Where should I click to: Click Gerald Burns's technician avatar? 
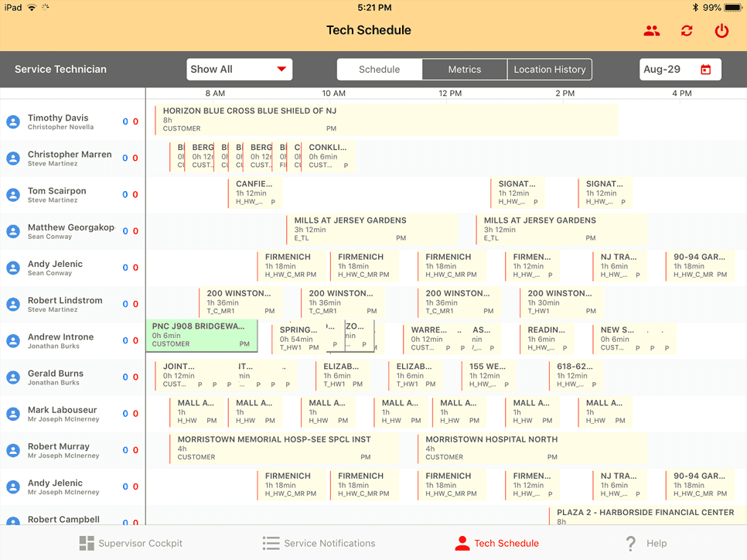click(x=13, y=377)
